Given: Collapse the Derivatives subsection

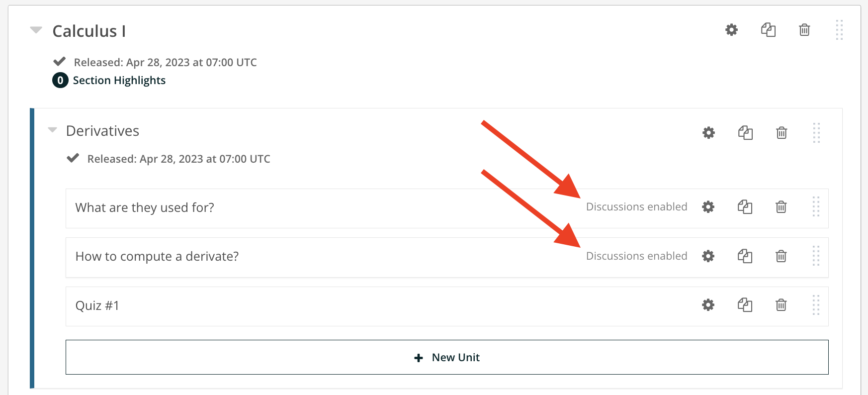Looking at the screenshot, I should pyautogui.click(x=52, y=130).
